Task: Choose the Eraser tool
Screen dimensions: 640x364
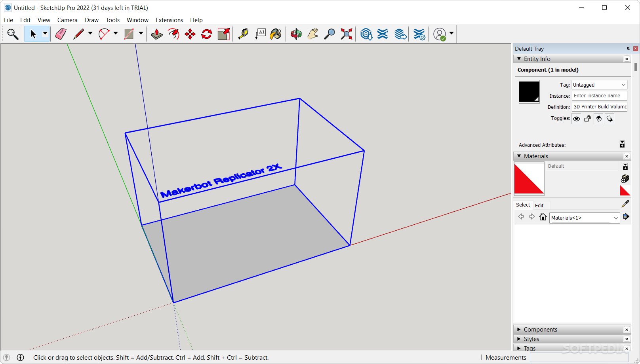Action: click(x=61, y=34)
